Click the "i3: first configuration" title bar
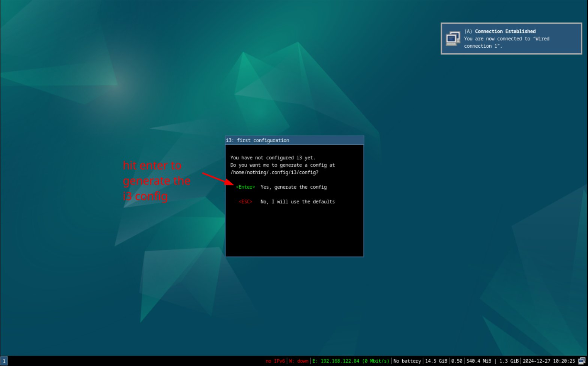Viewport: 588px width, 366px height. coord(294,140)
